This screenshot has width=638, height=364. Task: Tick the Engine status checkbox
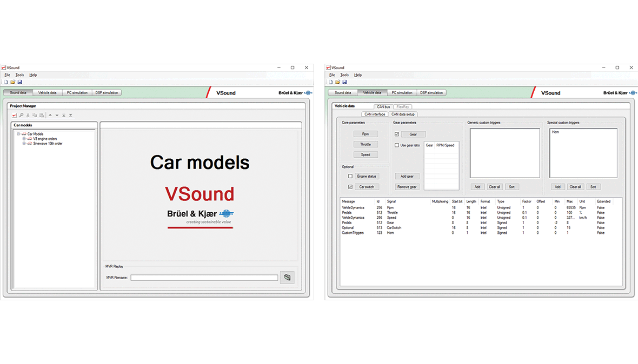pyautogui.click(x=350, y=176)
